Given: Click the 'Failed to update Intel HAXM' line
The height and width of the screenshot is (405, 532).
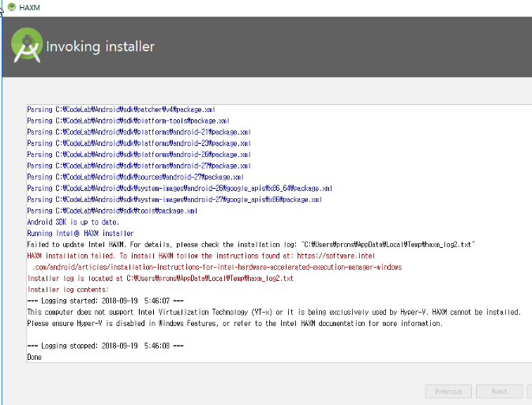Looking at the screenshot, I should coord(251,245).
